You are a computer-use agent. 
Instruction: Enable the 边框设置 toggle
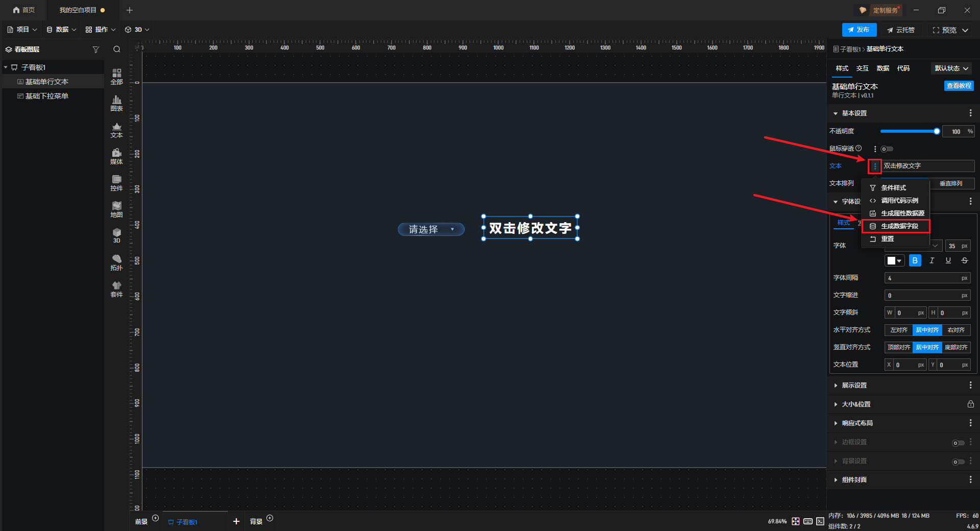click(958, 443)
